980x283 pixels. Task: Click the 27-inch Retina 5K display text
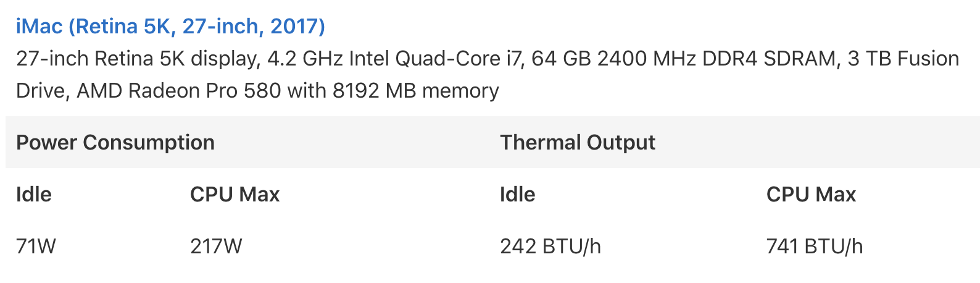point(136,59)
